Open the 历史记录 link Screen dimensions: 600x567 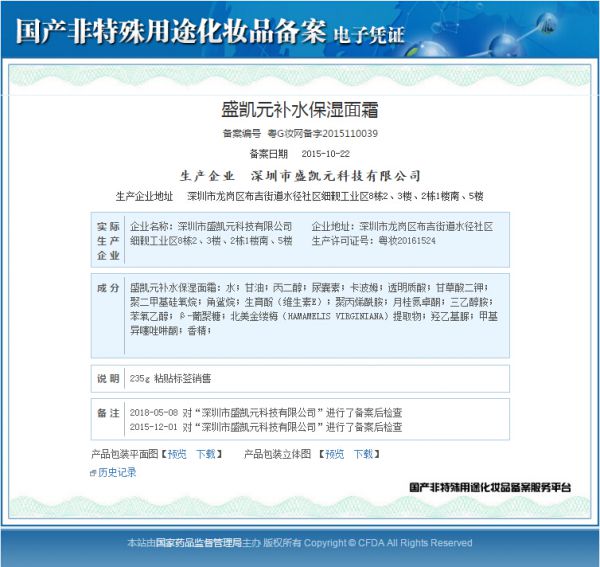coord(117,472)
